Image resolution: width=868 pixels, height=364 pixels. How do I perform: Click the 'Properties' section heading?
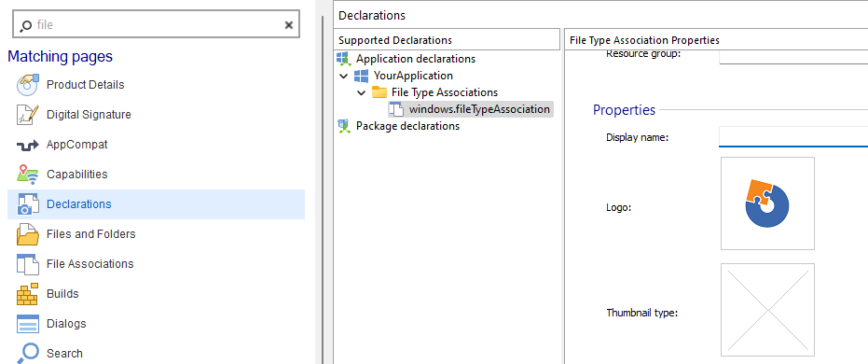(x=624, y=110)
